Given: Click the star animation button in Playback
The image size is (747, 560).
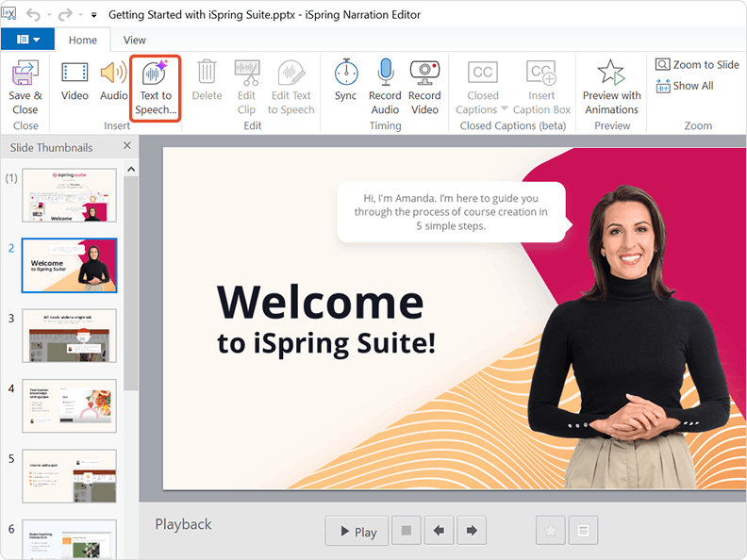Looking at the screenshot, I should point(550,531).
